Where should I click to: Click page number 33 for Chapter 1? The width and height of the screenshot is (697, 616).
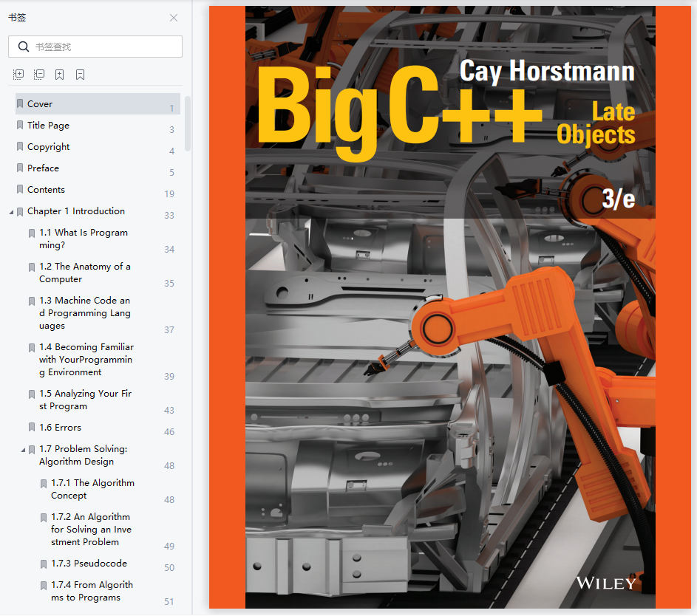pos(169,216)
